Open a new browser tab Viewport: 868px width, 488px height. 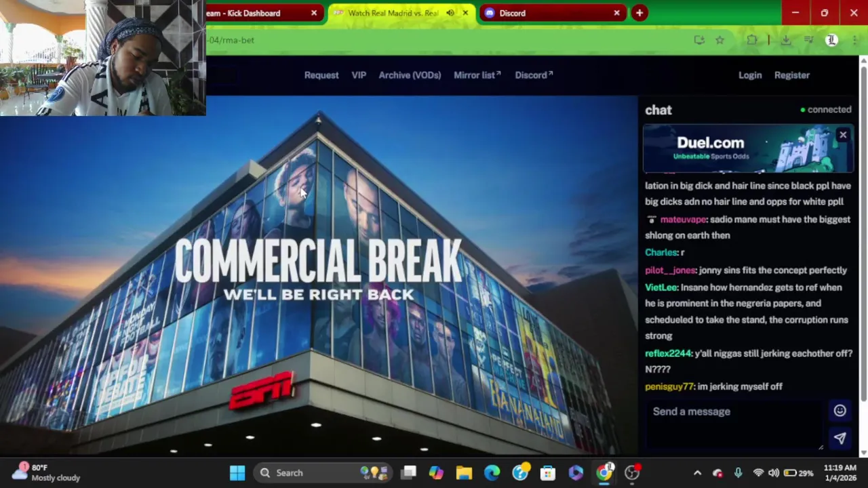639,13
